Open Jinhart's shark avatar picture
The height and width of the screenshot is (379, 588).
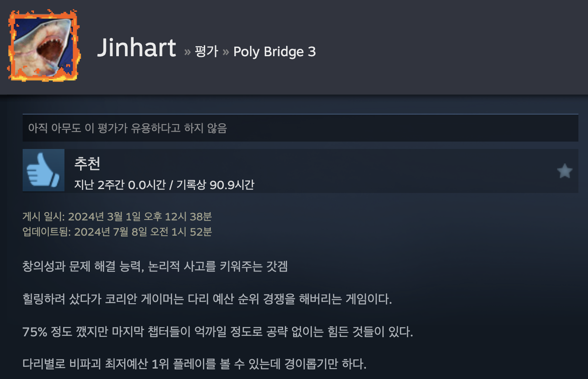click(x=43, y=45)
